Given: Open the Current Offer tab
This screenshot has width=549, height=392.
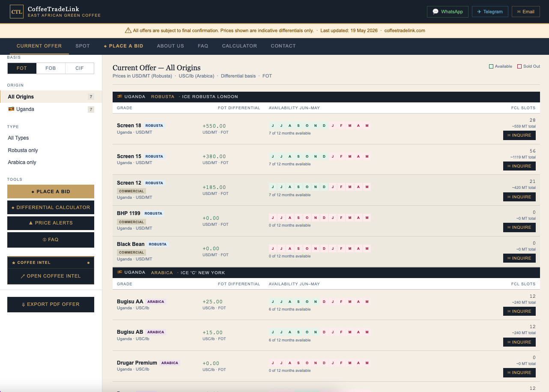Looking at the screenshot, I should click(39, 46).
